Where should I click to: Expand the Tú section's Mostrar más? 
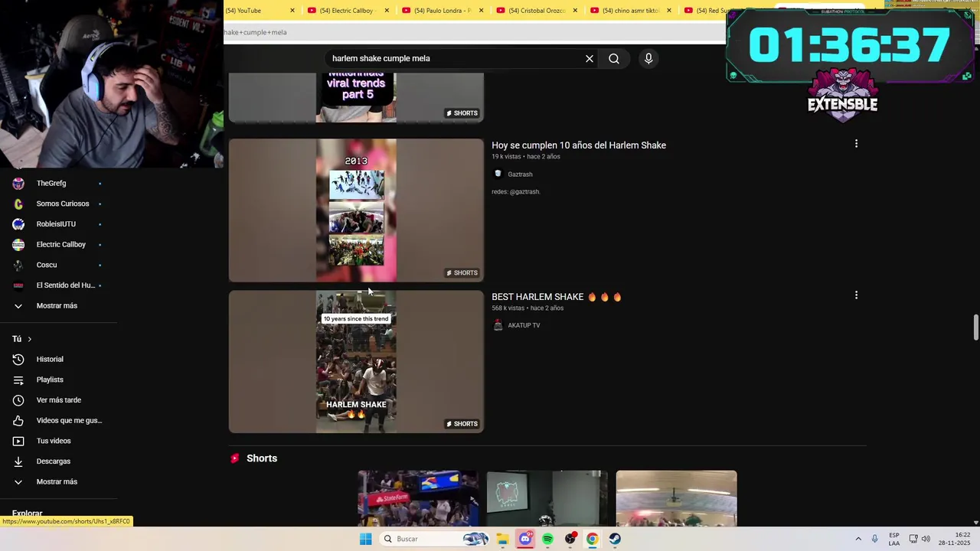[58, 481]
